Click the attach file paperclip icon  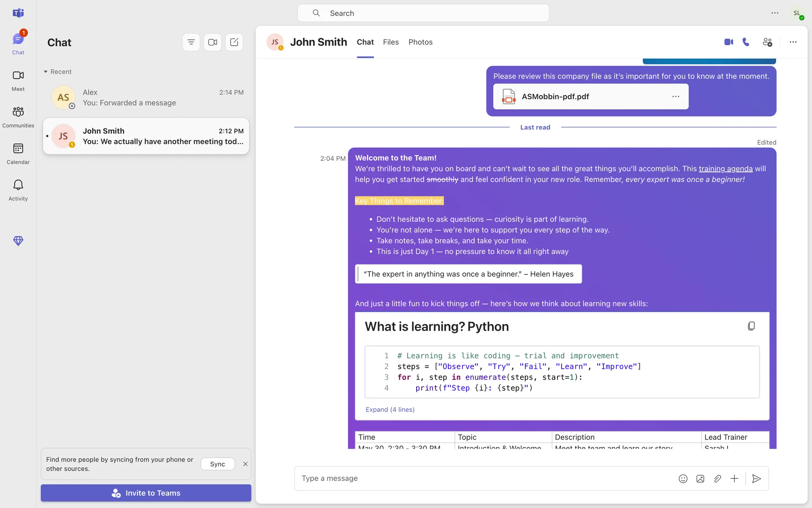717,478
